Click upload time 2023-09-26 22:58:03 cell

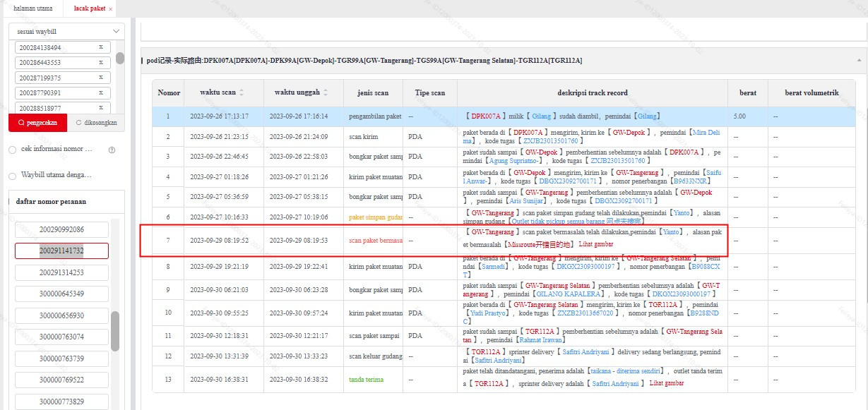[304, 157]
